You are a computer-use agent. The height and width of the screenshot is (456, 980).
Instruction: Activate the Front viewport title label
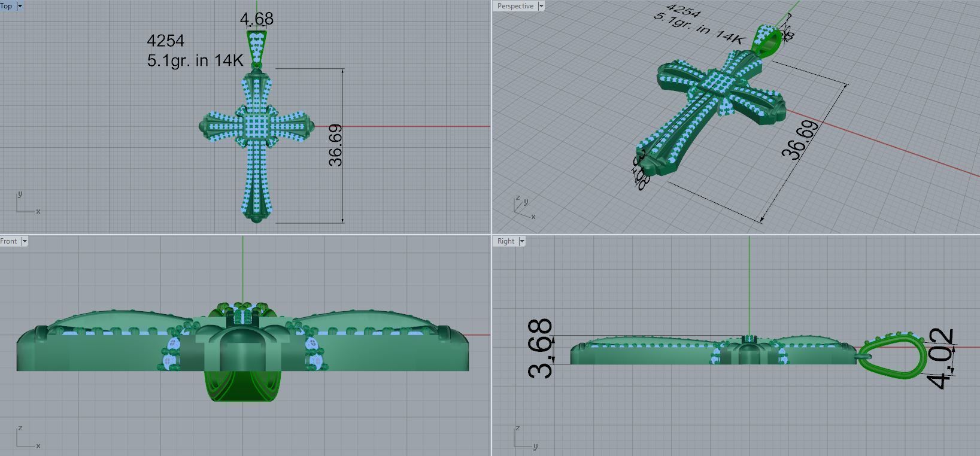pos(9,241)
